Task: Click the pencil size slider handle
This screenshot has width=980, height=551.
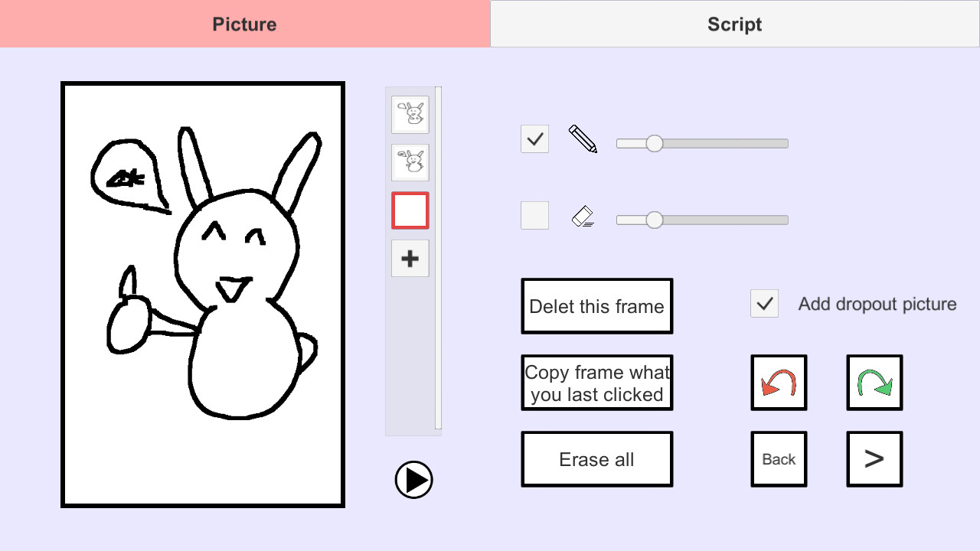Action: [654, 144]
